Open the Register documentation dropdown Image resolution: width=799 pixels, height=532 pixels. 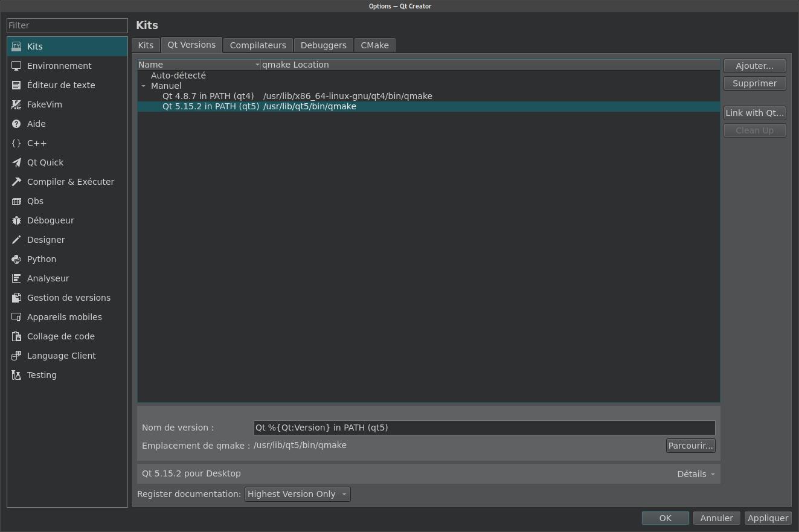297,494
